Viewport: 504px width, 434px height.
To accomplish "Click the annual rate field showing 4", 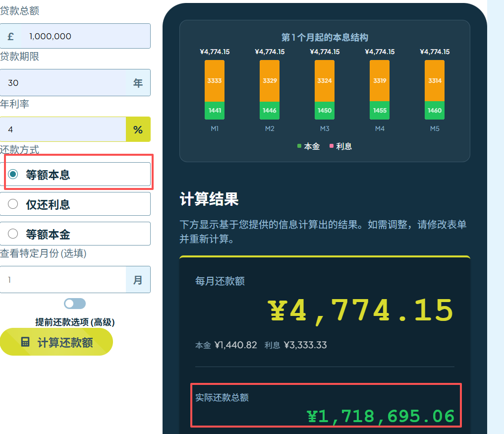I will pyautogui.click(x=59, y=129).
